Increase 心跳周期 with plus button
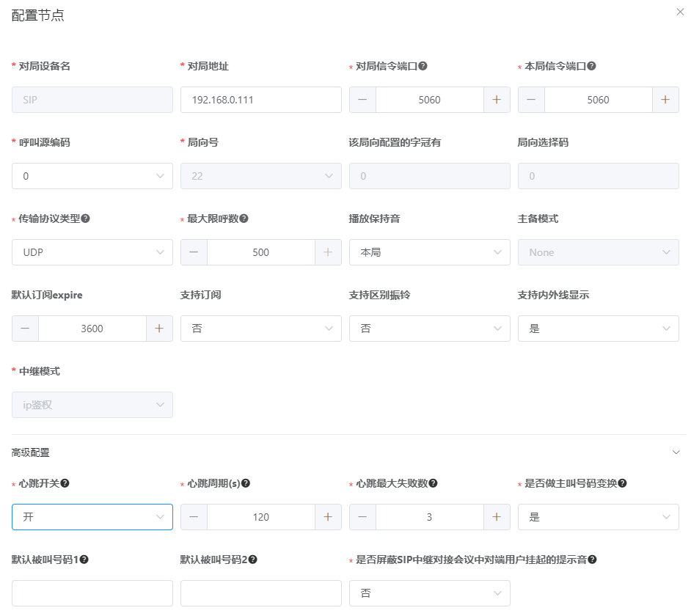 tap(328, 517)
